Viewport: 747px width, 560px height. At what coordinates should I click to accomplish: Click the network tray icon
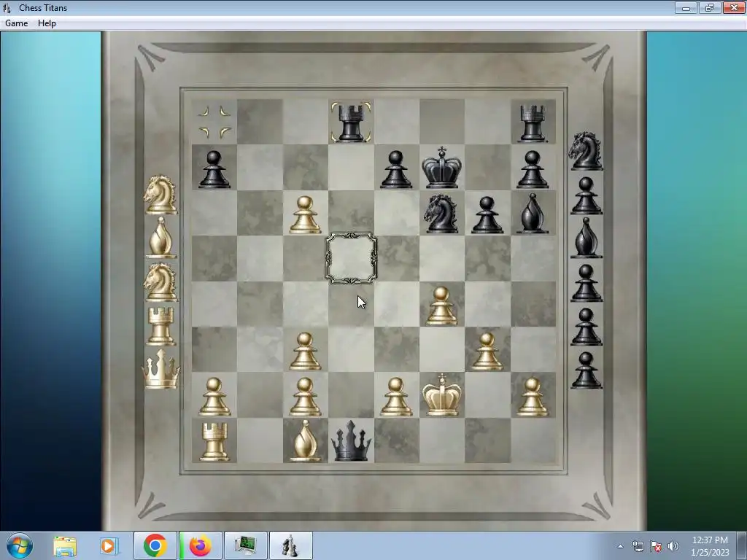click(x=638, y=546)
